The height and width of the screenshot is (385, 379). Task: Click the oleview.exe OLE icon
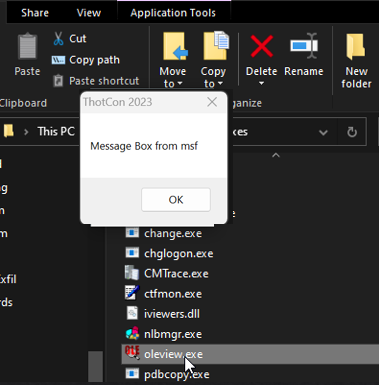coord(132,353)
